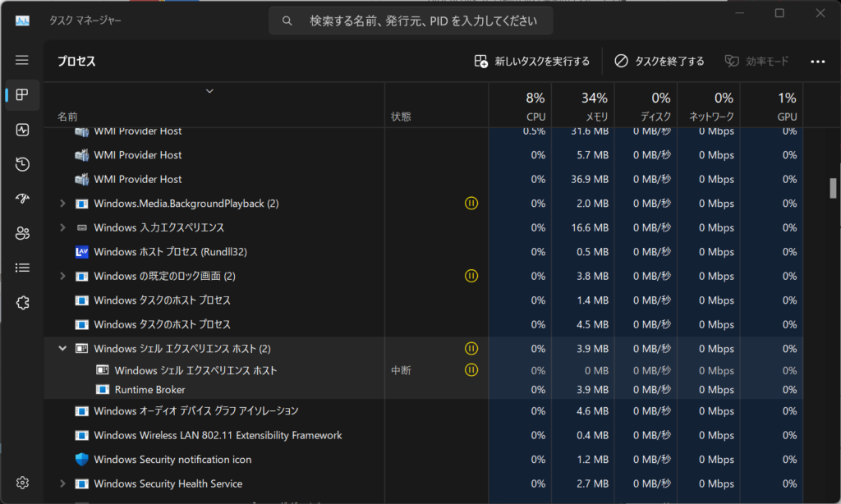Open the Startup apps page icon

coord(22,199)
